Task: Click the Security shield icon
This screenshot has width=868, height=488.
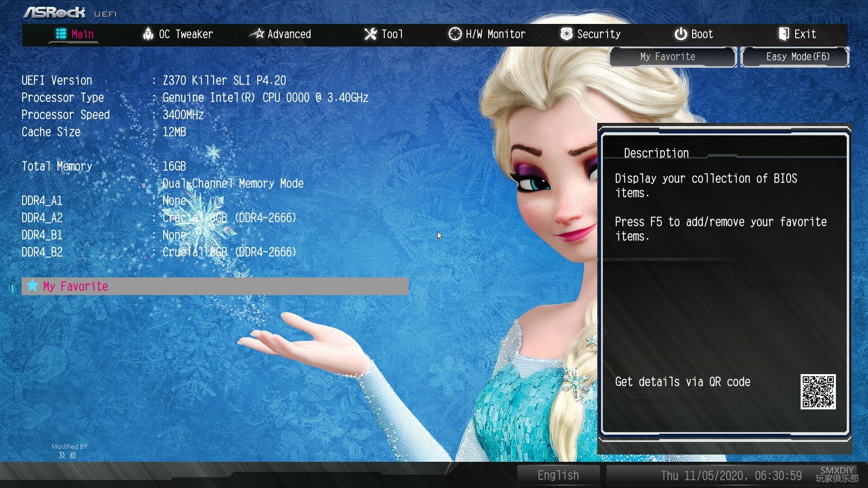Action: point(566,34)
